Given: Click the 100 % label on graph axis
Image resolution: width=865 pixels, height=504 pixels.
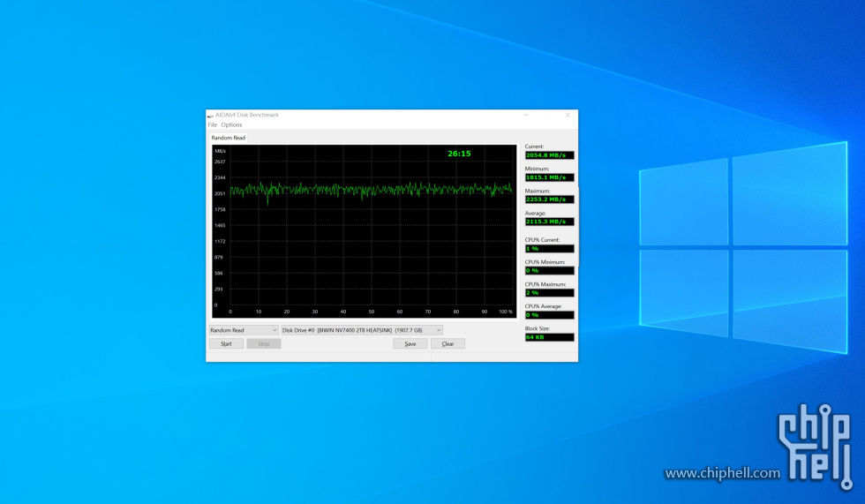Looking at the screenshot, I should coord(506,312).
